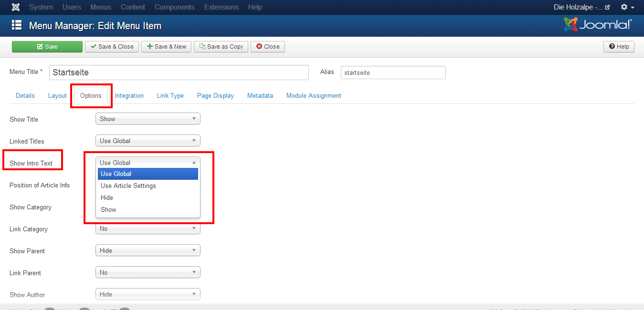Open the settings gear menu
Viewport: 644px width, 310px height.
627,7
